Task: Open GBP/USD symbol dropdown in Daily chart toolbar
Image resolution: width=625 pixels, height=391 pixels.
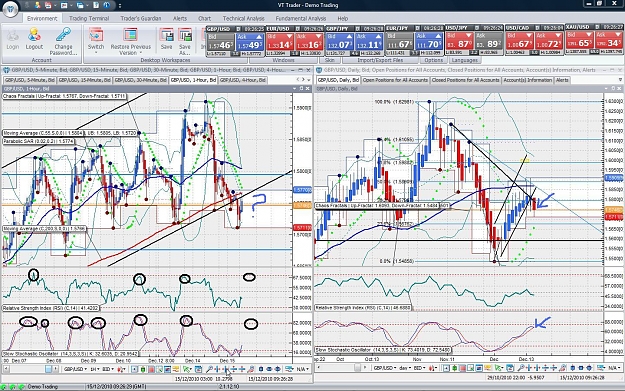Action: click(385, 368)
